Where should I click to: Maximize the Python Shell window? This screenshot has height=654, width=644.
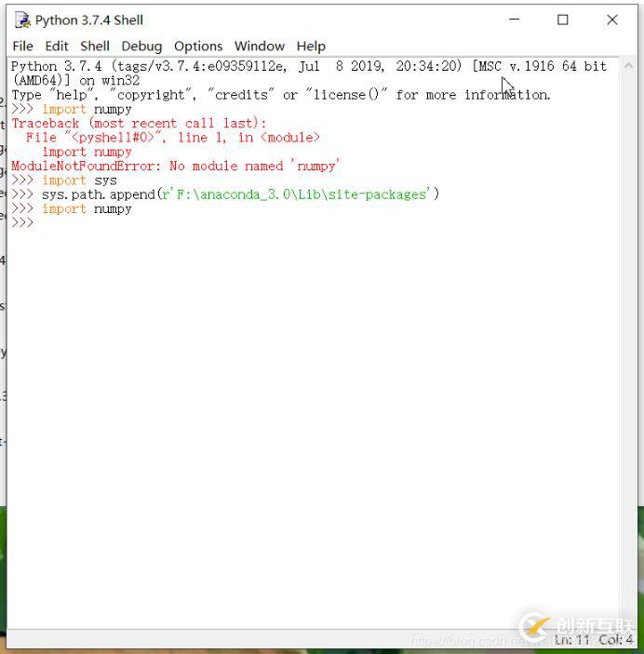click(563, 20)
